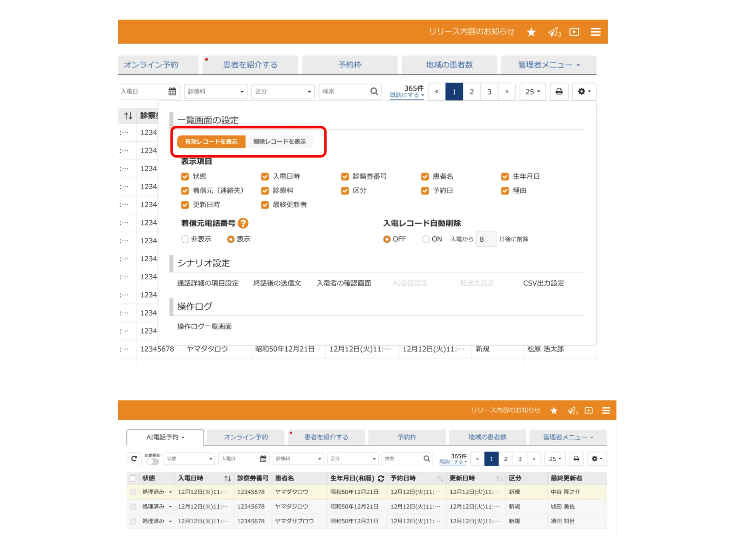Uncheck the 患者名 display item checkbox

click(x=425, y=177)
